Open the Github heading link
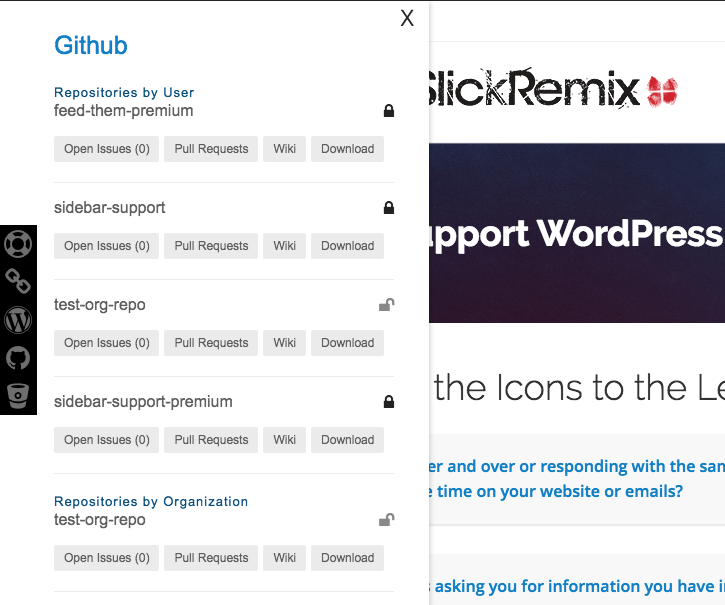725x605 pixels. point(91,45)
